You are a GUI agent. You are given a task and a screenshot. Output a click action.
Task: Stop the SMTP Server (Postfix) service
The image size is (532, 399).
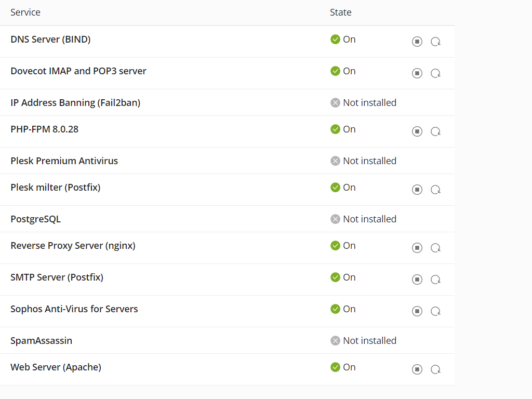[x=417, y=280]
